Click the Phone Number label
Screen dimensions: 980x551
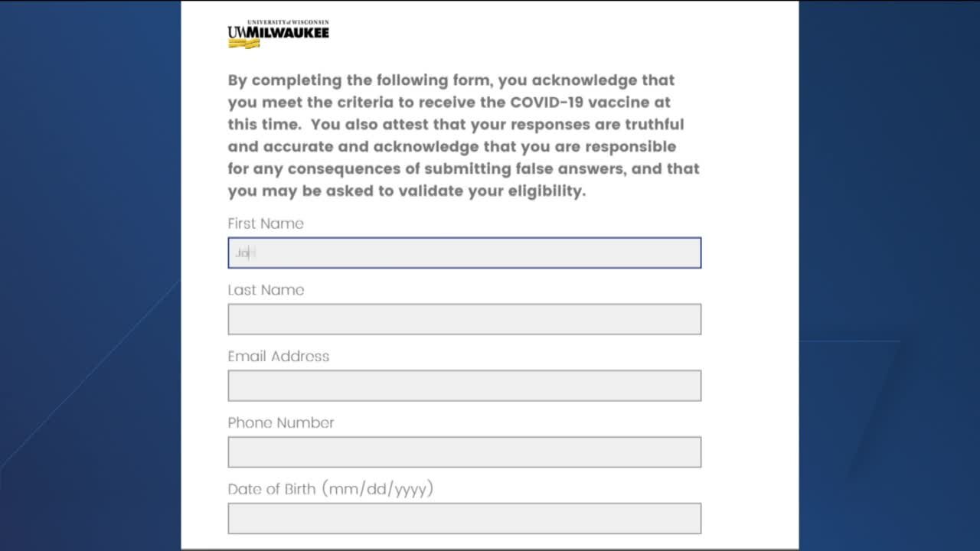point(281,422)
